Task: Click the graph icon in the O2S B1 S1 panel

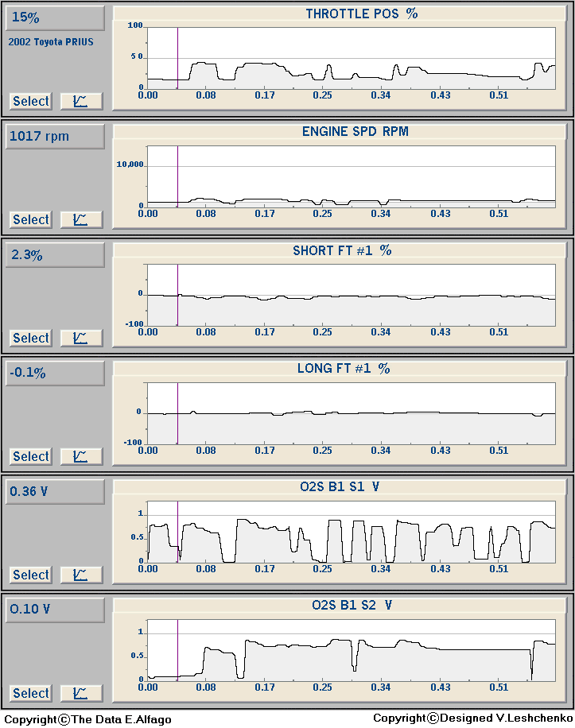Action: (81, 575)
